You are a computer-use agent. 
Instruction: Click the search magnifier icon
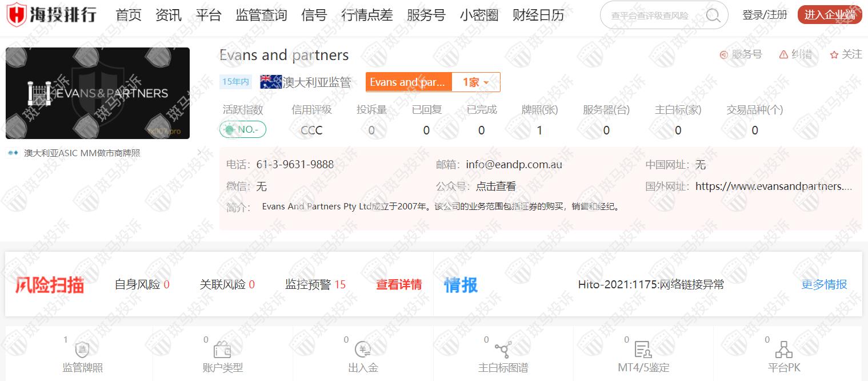pyautogui.click(x=713, y=15)
